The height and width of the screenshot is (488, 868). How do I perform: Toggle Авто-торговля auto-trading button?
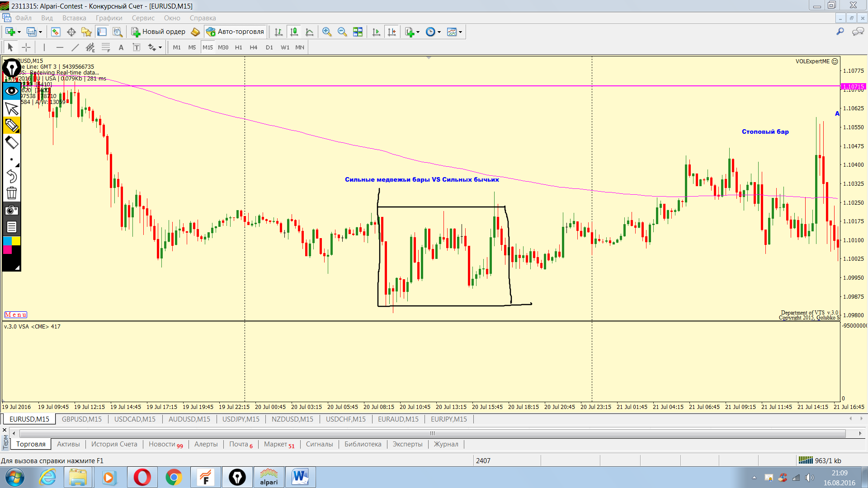pyautogui.click(x=235, y=32)
